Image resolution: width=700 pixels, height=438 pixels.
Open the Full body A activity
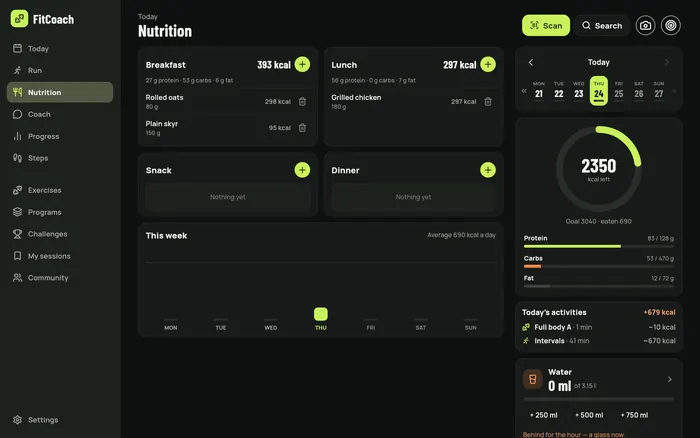(599, 327)
